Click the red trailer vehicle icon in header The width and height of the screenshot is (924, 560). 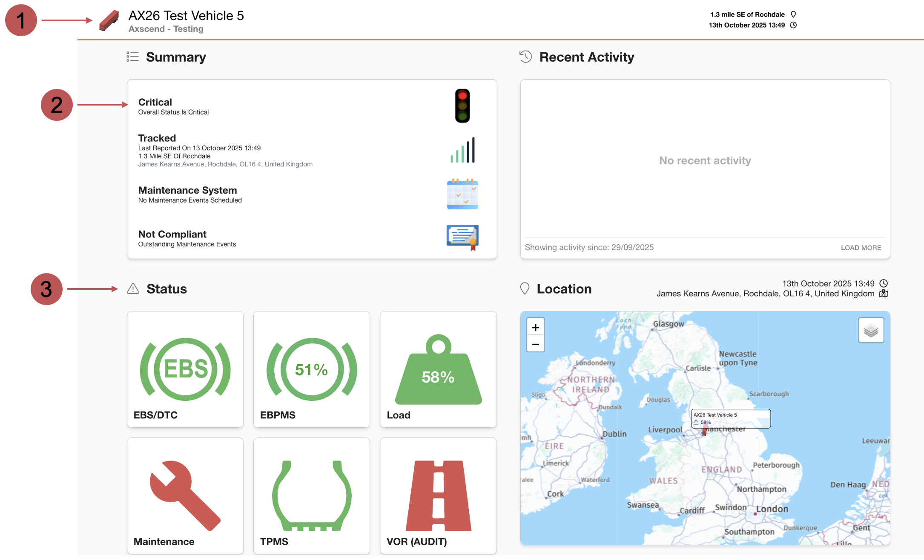[x=109, y=20]
